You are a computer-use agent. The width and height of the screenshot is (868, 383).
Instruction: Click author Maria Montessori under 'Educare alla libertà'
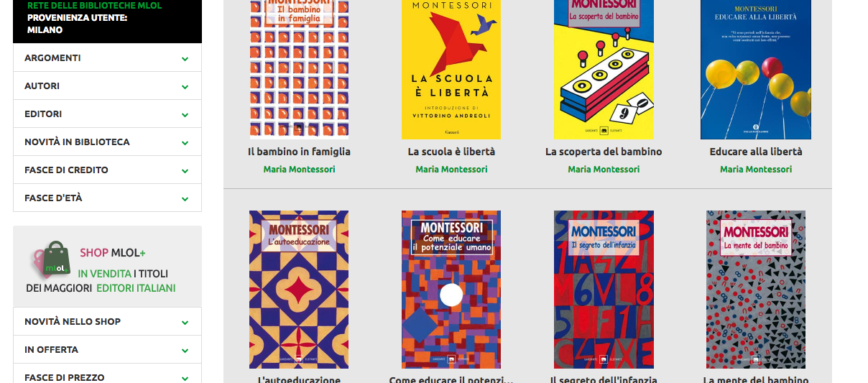pyautogui.click(x=756, y=170)
